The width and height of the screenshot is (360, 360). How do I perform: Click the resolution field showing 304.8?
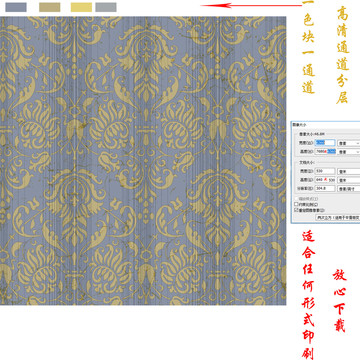click(x=325, y=189)
